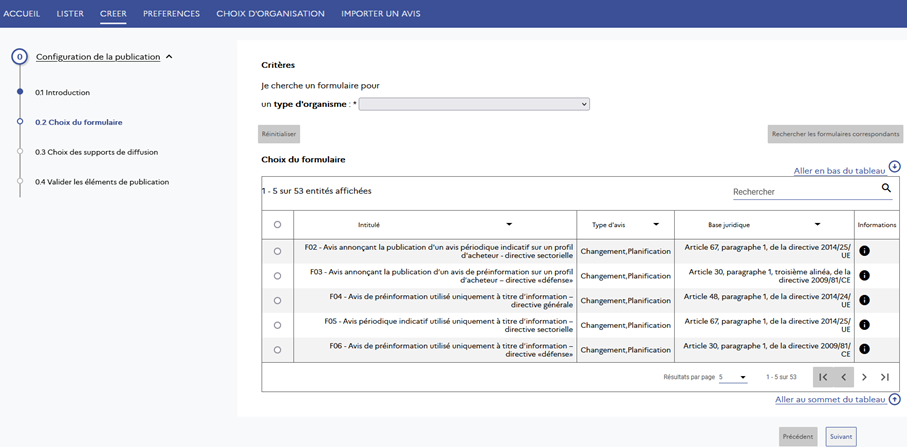This screenshot has width=907, height=447.
Task: Go to step 0.2 Choix du formulaire
Action: (x=79, y=123)
